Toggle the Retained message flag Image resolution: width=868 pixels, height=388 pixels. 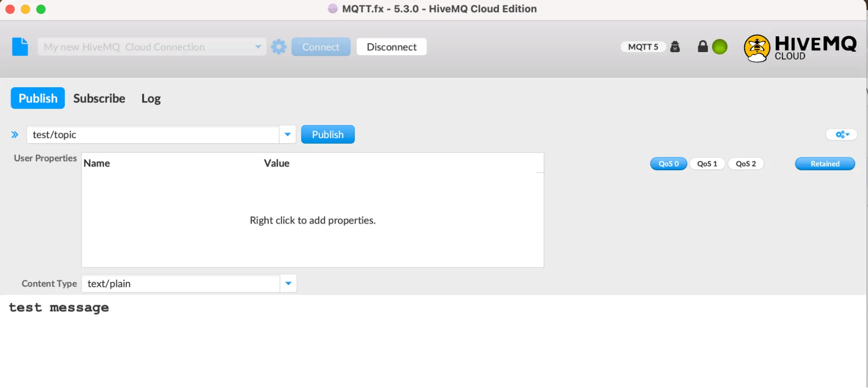click(825, 164)
